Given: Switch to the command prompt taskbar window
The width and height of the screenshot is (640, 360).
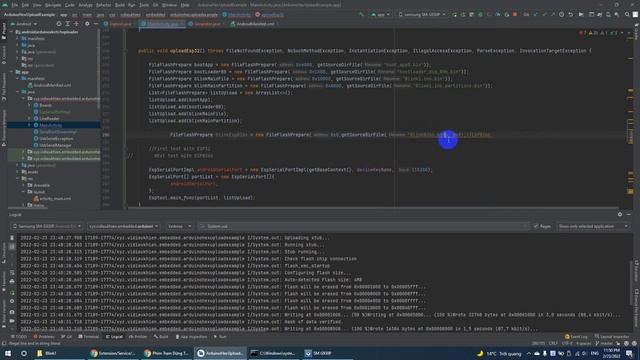Looking at the screenshot, I should [x=273, y=353].
